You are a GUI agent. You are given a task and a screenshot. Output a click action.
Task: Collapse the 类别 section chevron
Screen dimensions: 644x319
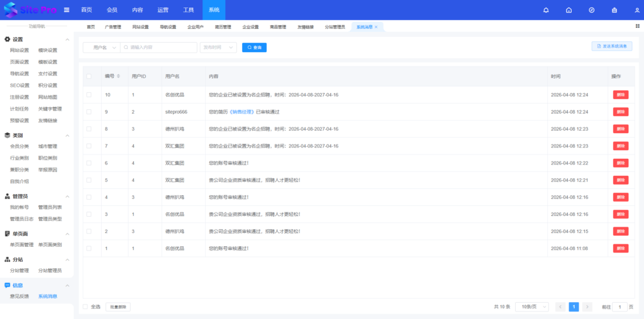pos(67,135)
